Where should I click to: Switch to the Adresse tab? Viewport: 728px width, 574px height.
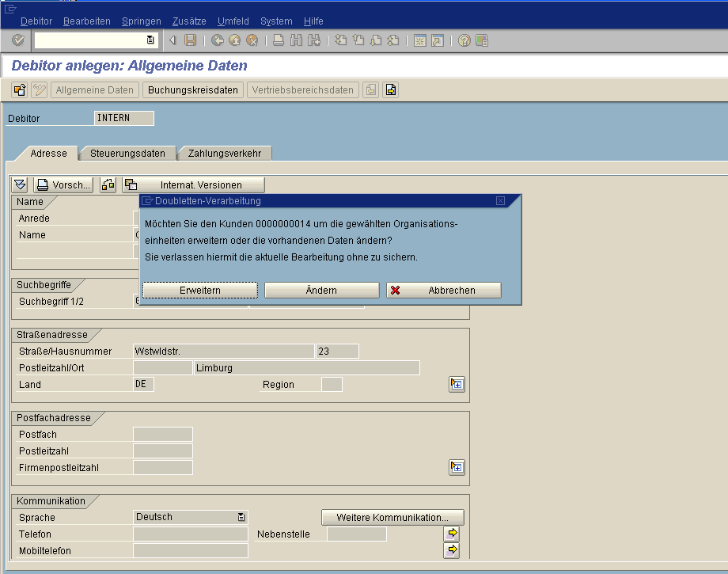[49, 154]
